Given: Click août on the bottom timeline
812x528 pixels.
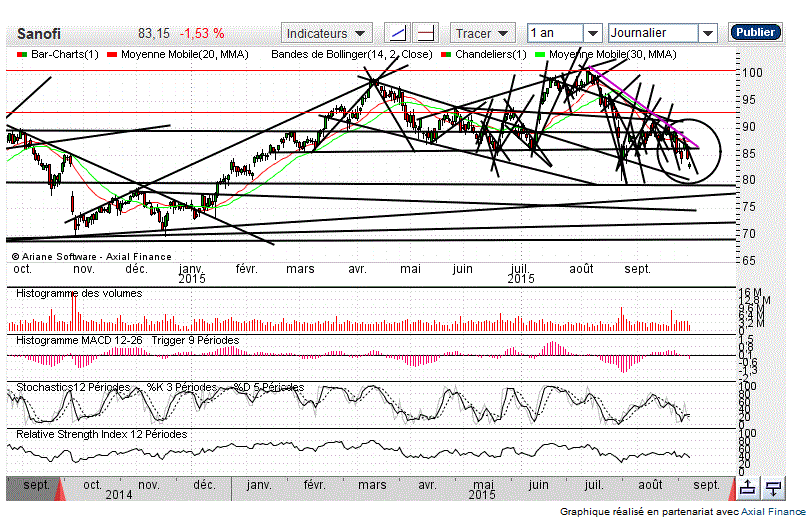Looking at the screenshot, I should (x=650, y=485).
